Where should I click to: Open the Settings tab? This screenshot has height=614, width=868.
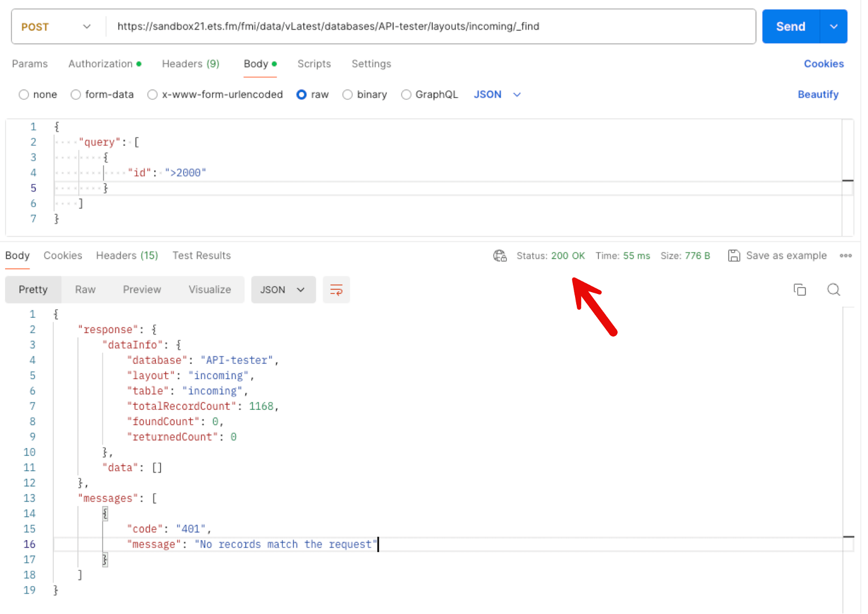click(371, 64)
